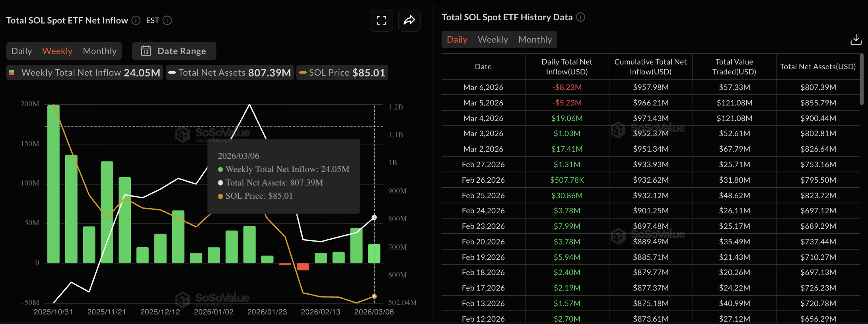
Task: Click info icon beside ETF History Data title
Action: pyautogui.click(x=580, y=17)
